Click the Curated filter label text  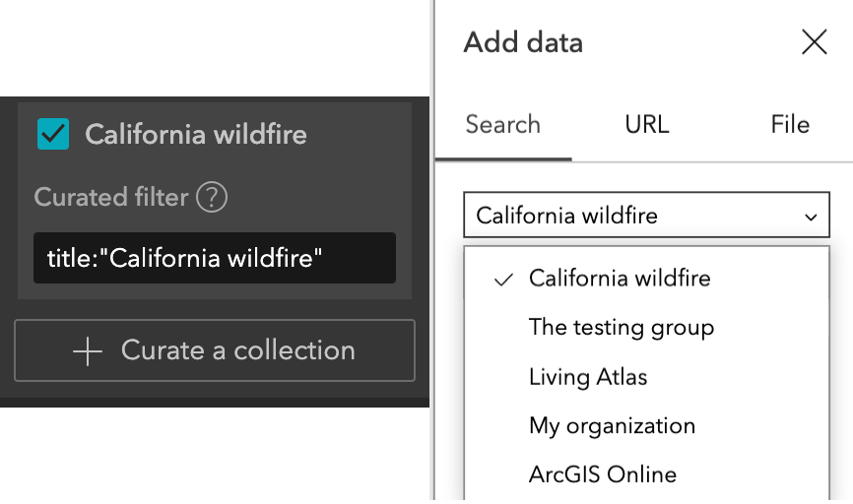[x=110, y=198]
